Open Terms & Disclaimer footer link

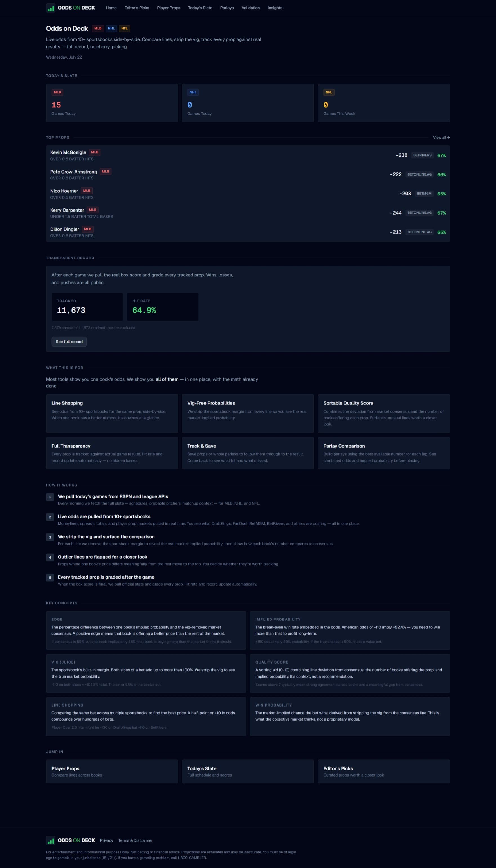(135, 840)
